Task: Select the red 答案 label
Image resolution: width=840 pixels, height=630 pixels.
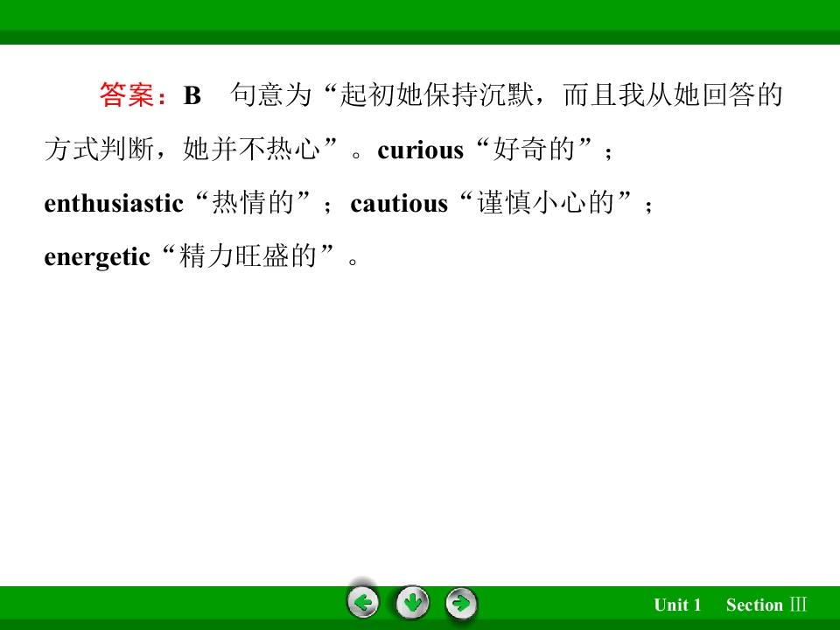Action: pyautogui.click(x=127, y=94)
